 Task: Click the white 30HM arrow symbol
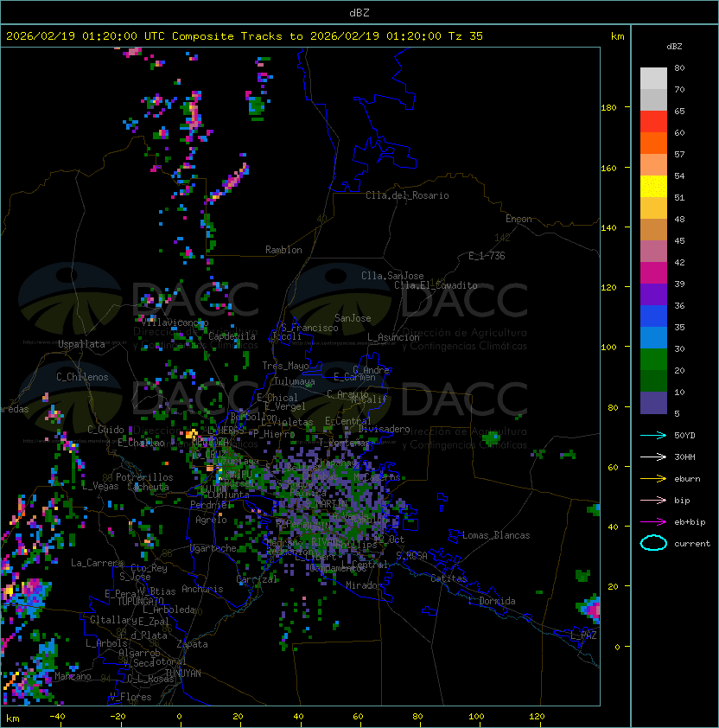pyautogui.click(x=653, y=457)
